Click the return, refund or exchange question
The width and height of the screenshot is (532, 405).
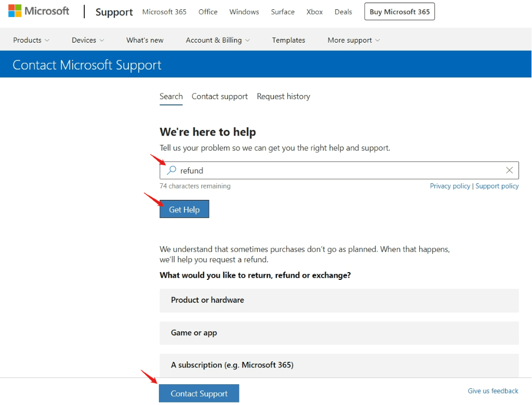[255, 275]
